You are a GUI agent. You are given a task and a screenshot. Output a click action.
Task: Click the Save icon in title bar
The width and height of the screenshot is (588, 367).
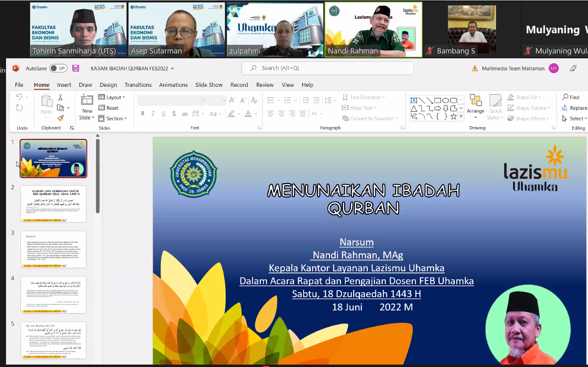tap(76, 68)
